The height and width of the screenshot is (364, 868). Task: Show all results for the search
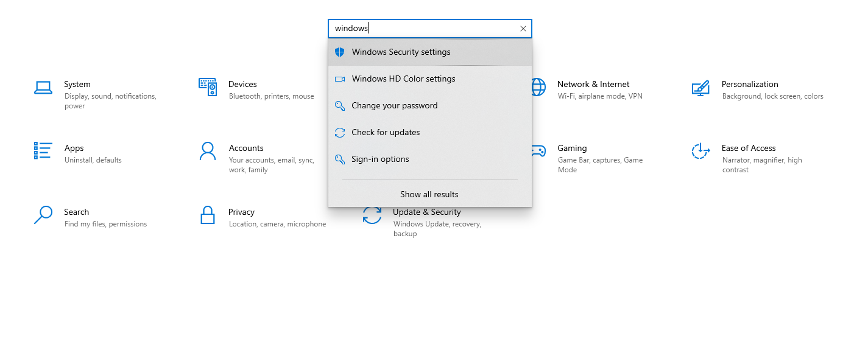point(429,195)
